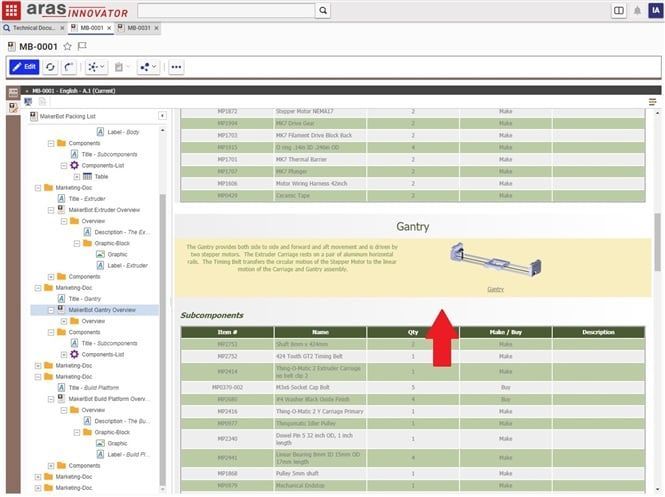Image resolution: width=665 pixels, height=497 pixels.
Task: Click the Gantry image caption link
Action: tap(495, 289)
